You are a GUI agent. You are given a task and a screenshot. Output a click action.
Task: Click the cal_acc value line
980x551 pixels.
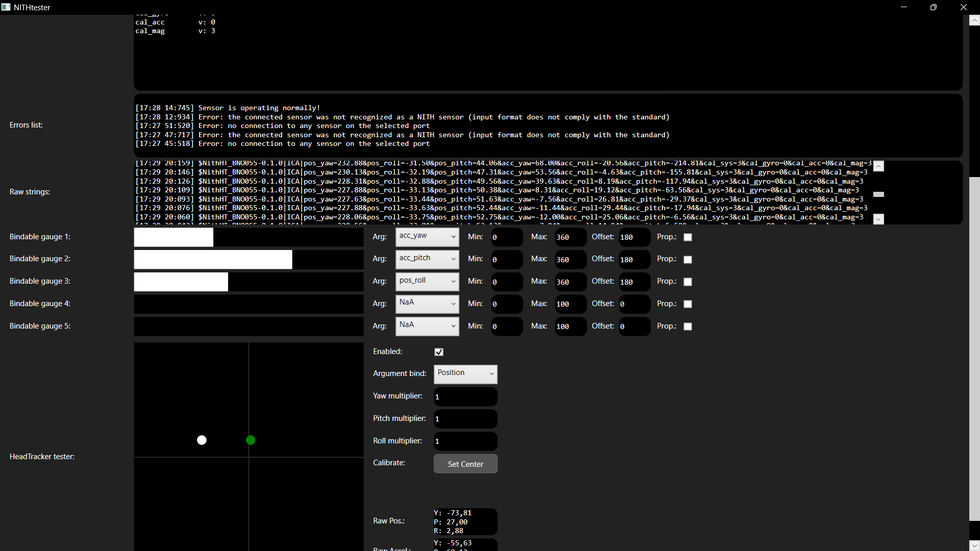tap(175, 22)
